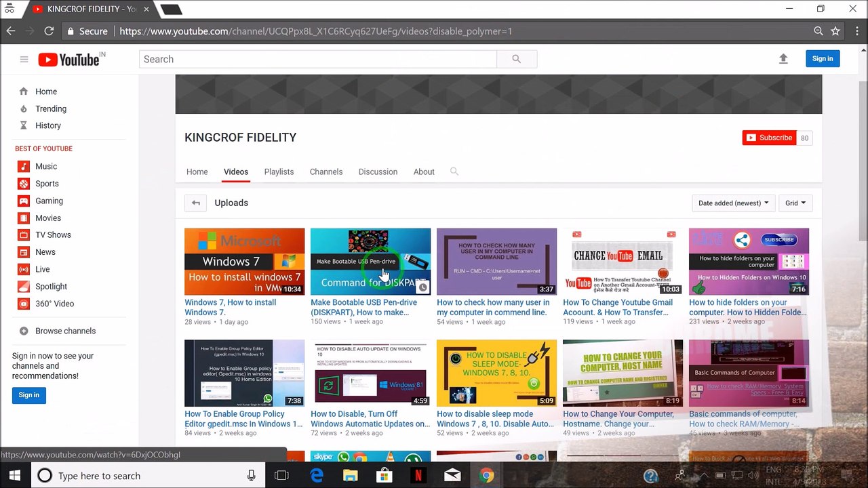Click Browse channels plus icon
Screen dimensions: 868x488
24,331
